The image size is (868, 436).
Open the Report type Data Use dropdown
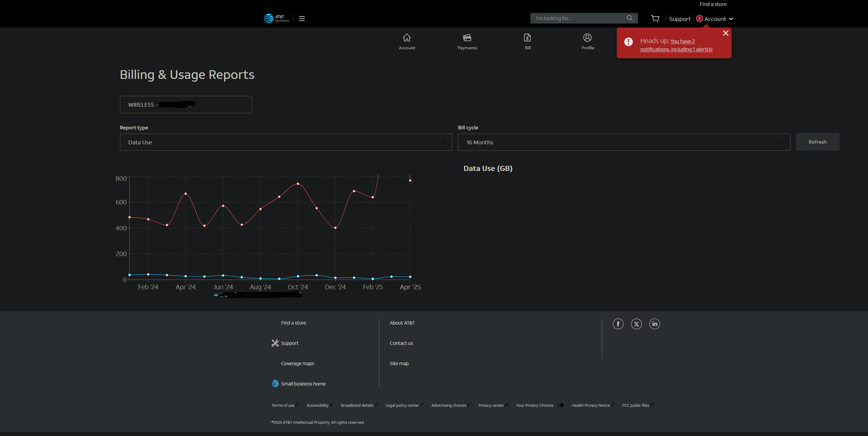[286, 142]
